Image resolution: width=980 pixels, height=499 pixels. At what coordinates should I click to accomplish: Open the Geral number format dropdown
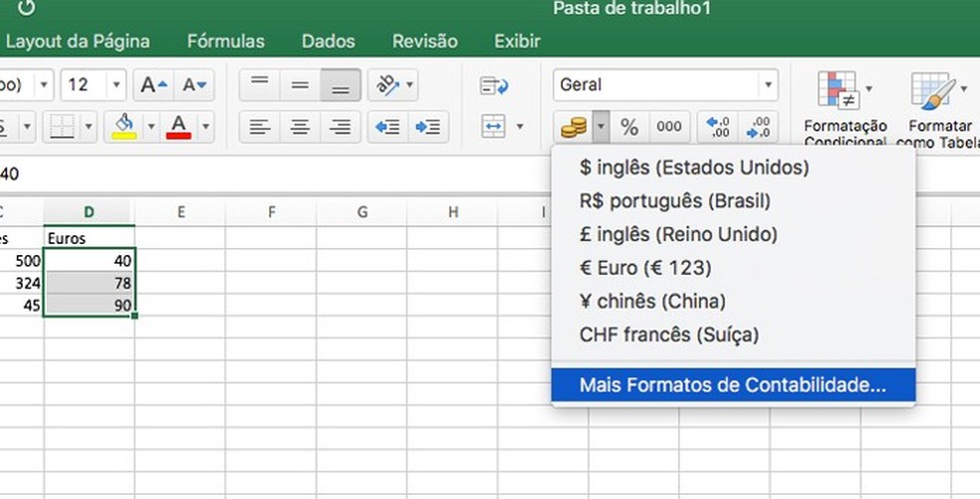click(x=768, y=86)
